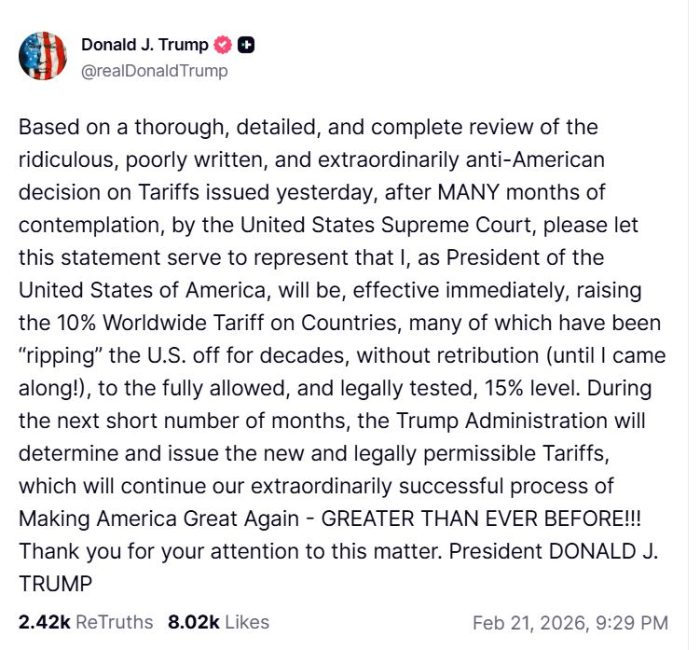The width and height of the screenshot is (700, 650).
Task: Open the Donald J. Trump display name
Action: click(x=145, y=45)
